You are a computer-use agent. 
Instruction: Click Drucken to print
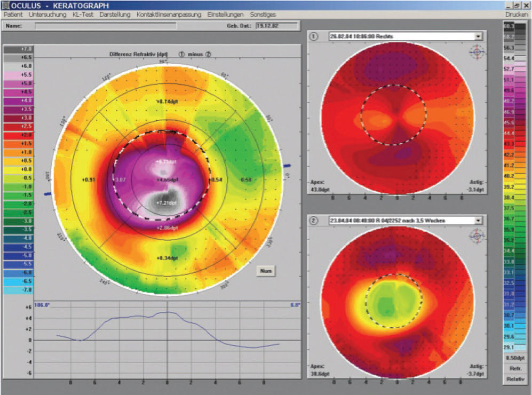tap(515, 15)
